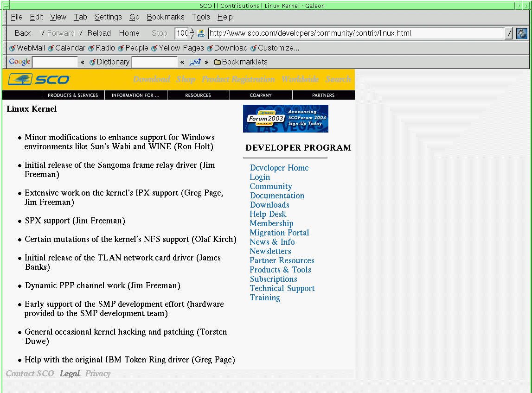Follow the Login link
Viewport: 532px width, 393px height.
(260, 177)
